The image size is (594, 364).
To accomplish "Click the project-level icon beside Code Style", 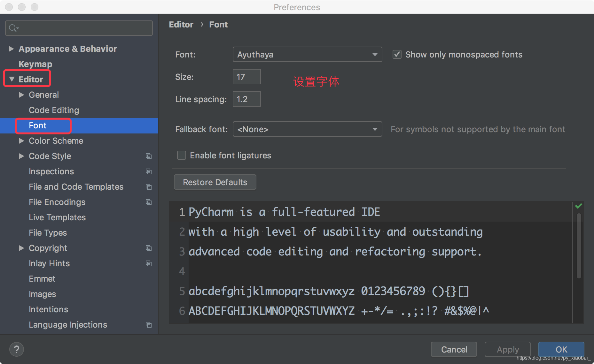I will tap(149, 156).
